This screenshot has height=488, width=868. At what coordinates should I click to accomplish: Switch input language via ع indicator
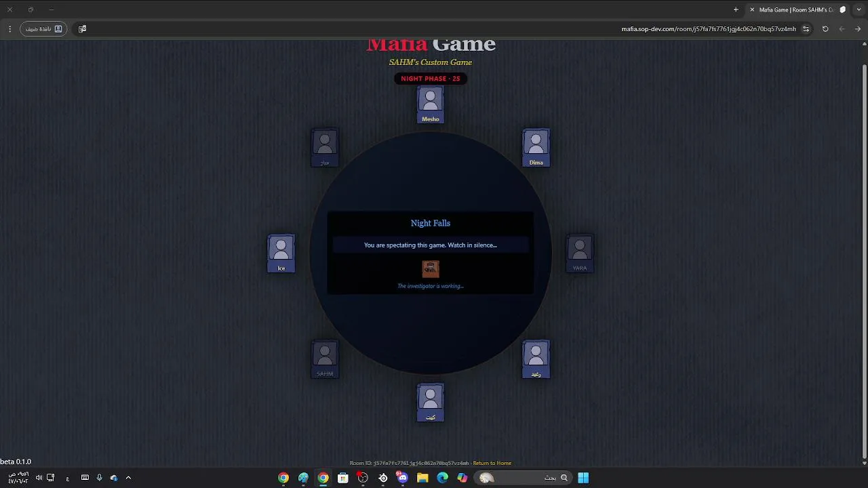(68, 479)
